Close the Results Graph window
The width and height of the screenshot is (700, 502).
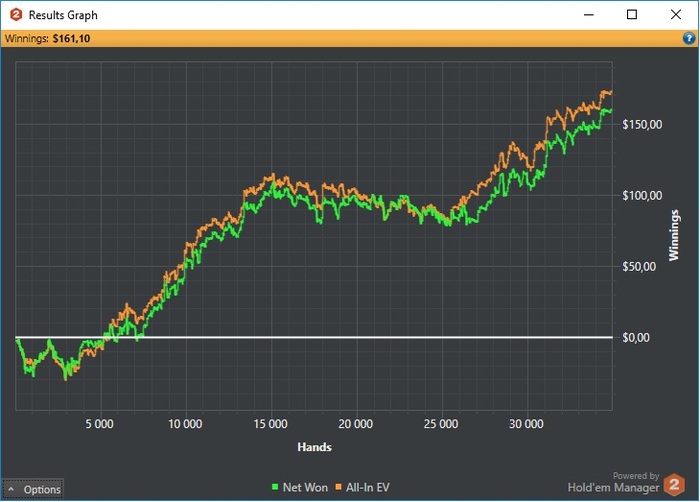point(675,15)
